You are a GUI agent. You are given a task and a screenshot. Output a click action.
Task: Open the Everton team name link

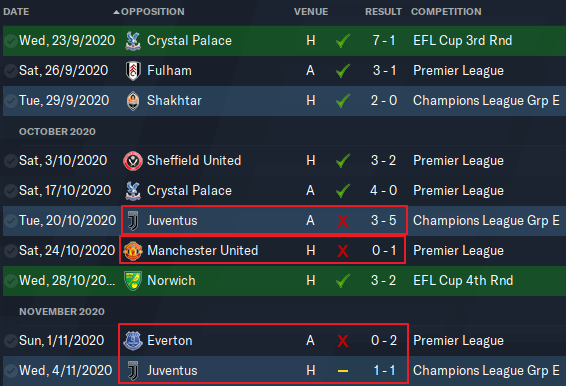170,341
